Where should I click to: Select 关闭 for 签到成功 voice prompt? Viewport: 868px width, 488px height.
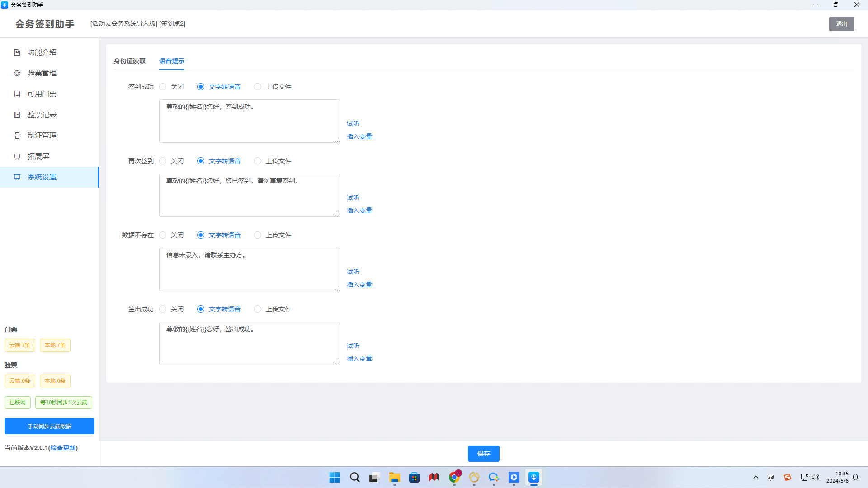[163, 87]
